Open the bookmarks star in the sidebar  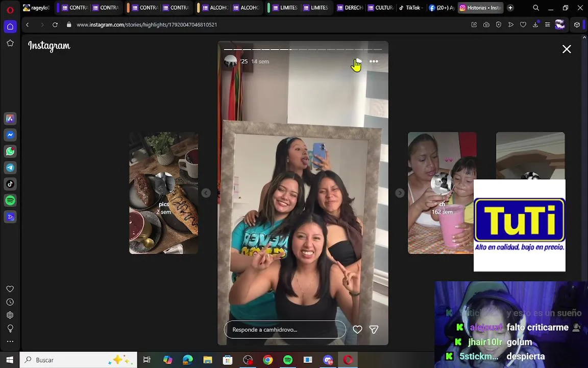coord(10,43)
